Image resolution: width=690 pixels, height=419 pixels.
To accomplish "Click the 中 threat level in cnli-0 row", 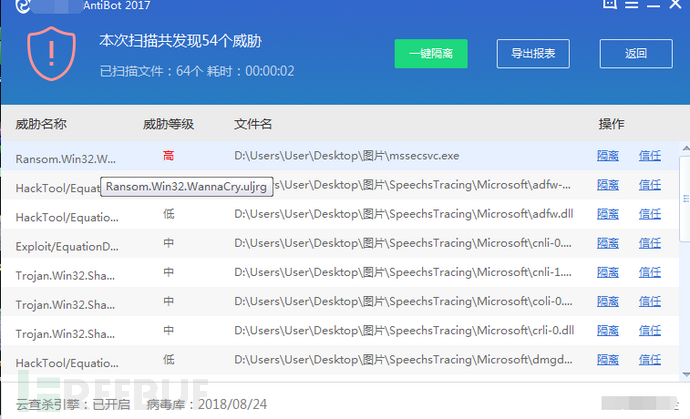I will tap(169, 243).
